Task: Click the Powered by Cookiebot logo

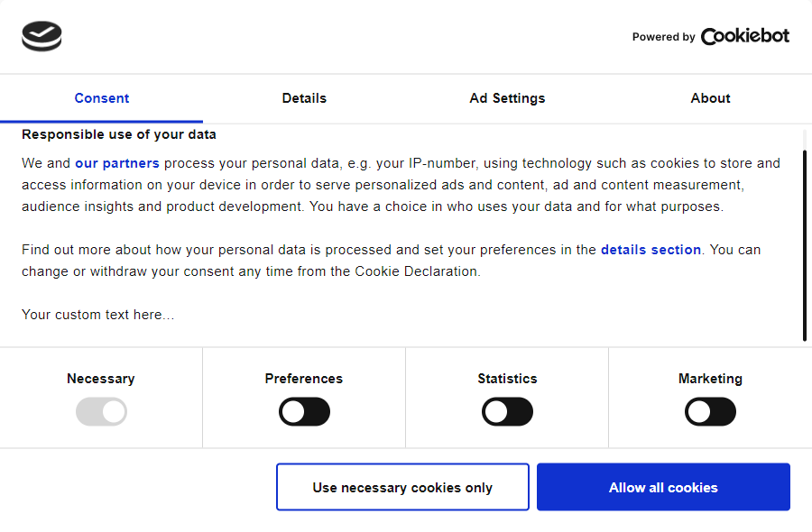Action: click(x=711, y=37)
